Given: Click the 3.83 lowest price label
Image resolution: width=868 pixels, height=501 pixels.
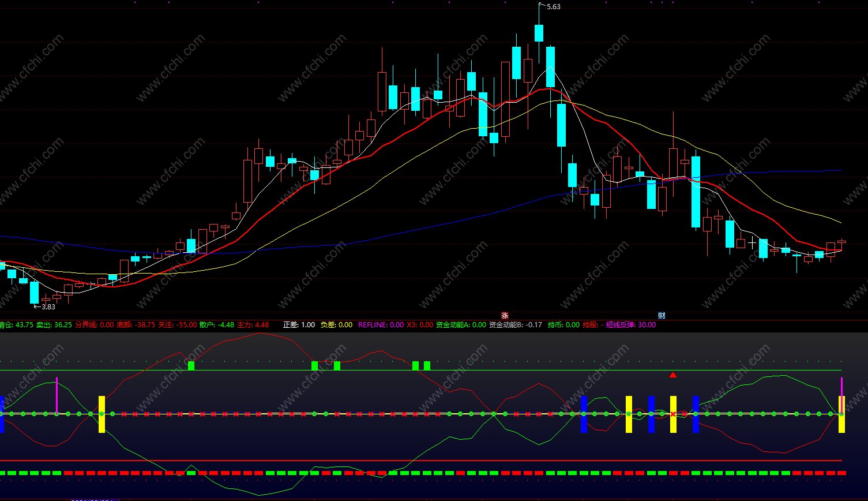Looking at the screenshot, I should (x=48, y=307).
